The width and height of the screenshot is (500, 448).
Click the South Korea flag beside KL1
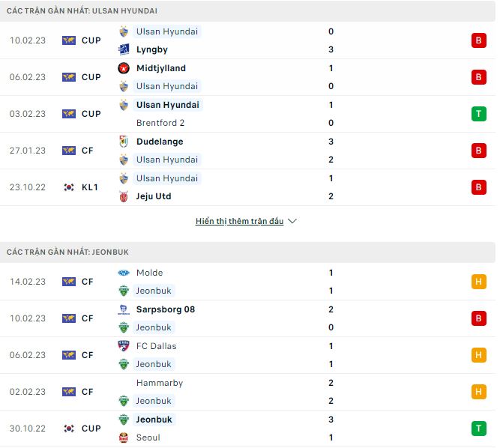pos(69,187)
